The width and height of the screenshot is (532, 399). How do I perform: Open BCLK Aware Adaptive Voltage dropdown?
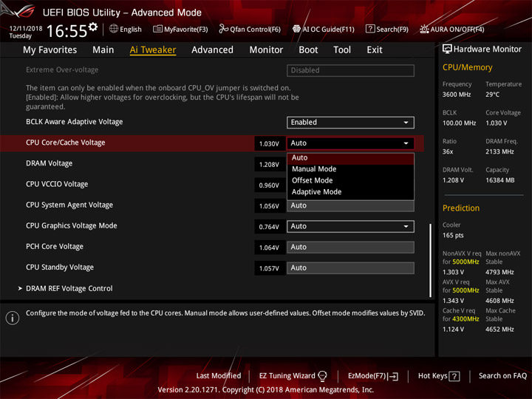click(x=350, y=123)
